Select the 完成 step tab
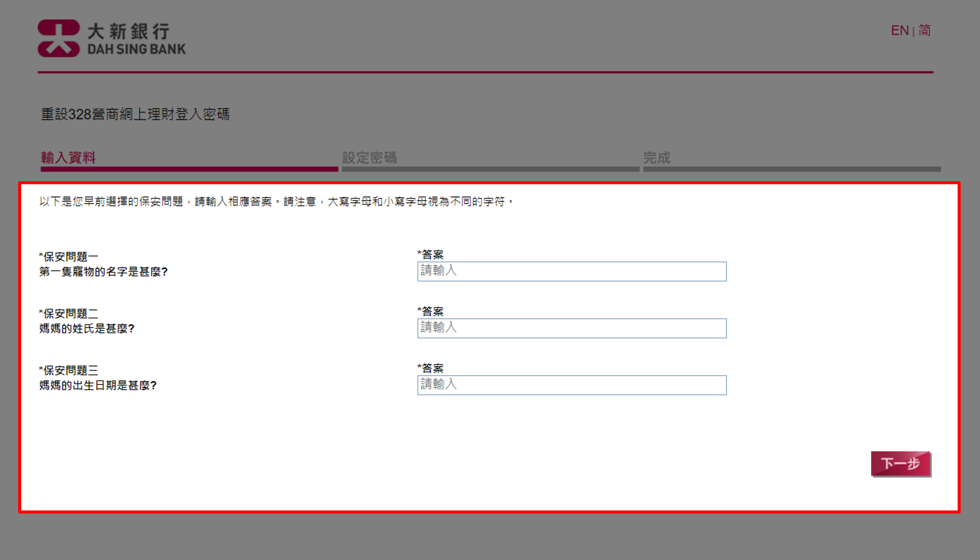The width and height of the screenshot is (980, 560). pyautogui.click(x=657, y=158)
